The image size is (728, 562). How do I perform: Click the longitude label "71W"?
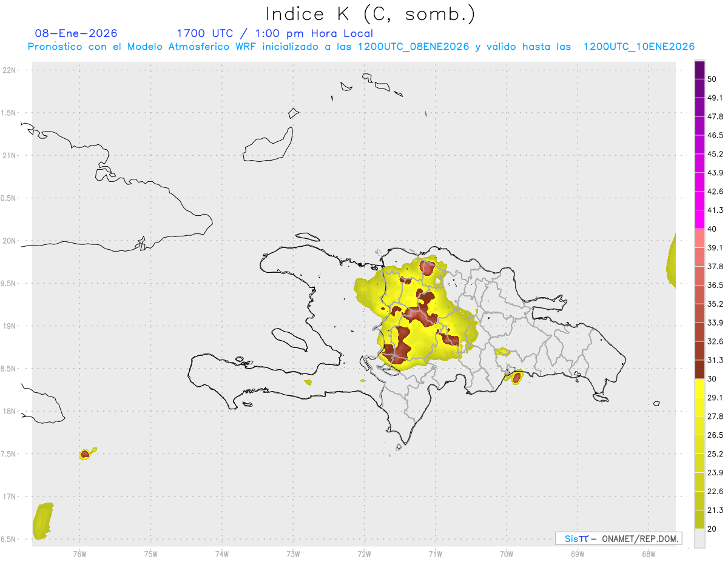pyautogui.click(x=435, y=554)
